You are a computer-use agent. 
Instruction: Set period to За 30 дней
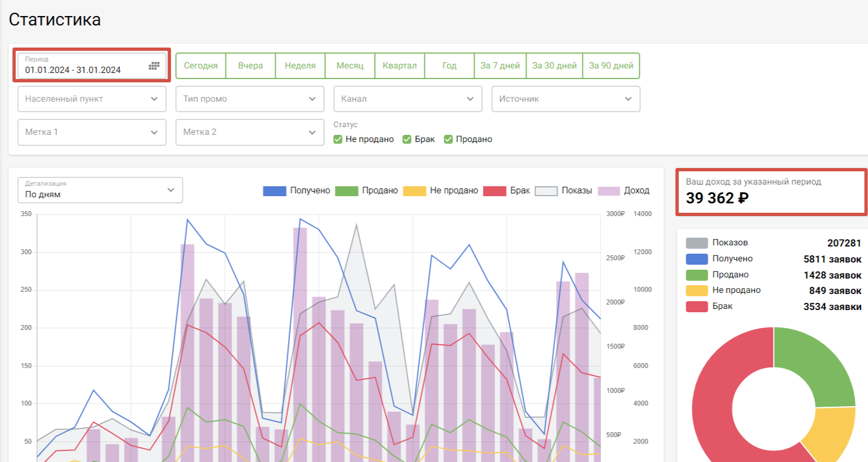[x=554, y=66]
